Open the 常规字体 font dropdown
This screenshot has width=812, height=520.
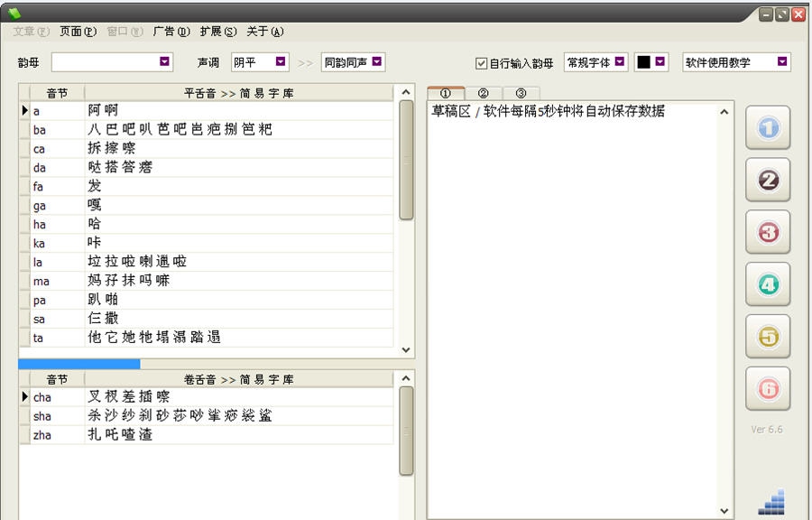617,62
